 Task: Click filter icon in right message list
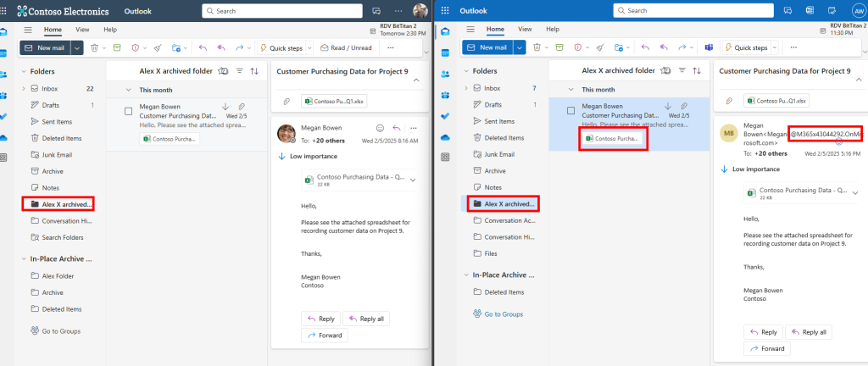point(682,70)
